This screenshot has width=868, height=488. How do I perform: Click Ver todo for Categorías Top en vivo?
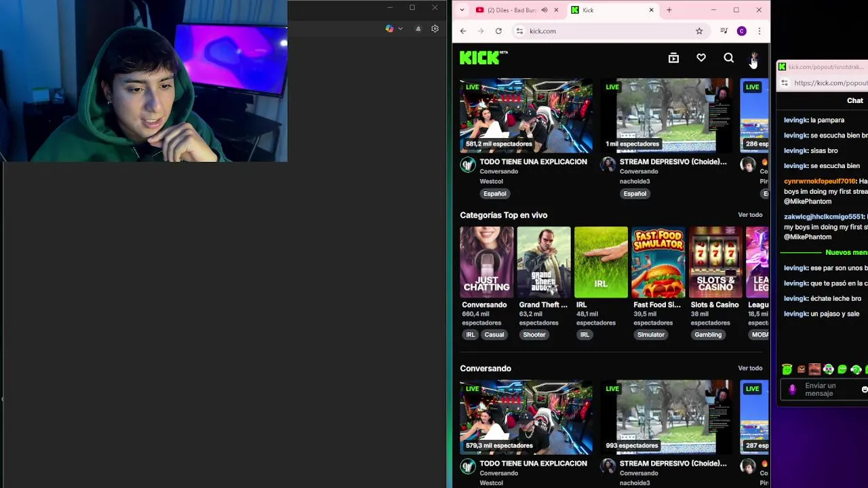pyautogui.click(x=750, y=215)
